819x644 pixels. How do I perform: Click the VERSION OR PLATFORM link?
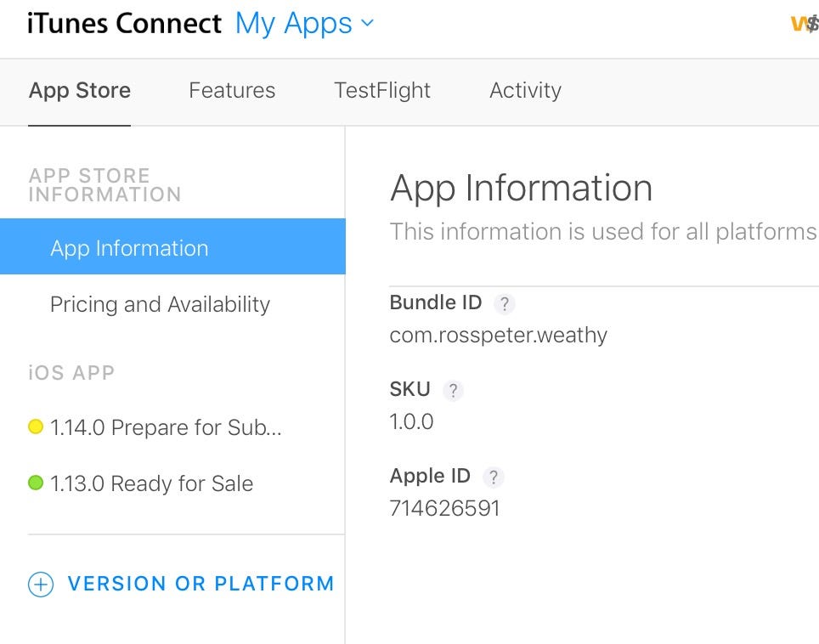[201, 585]
